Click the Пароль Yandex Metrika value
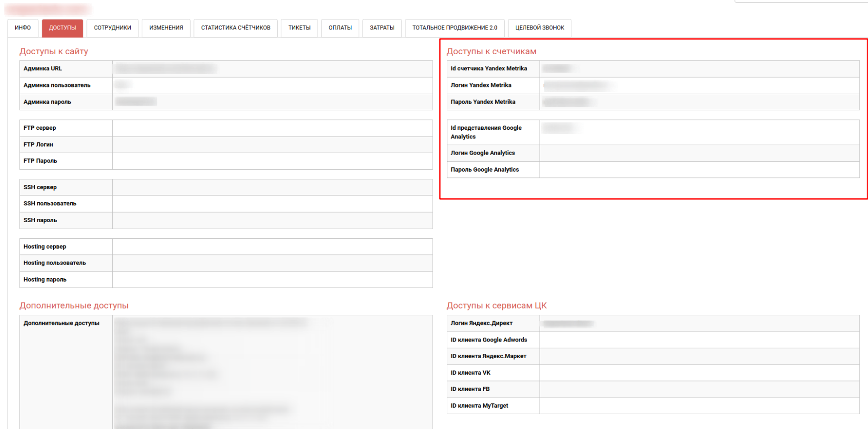868x429 pixels. click(568, 102)
